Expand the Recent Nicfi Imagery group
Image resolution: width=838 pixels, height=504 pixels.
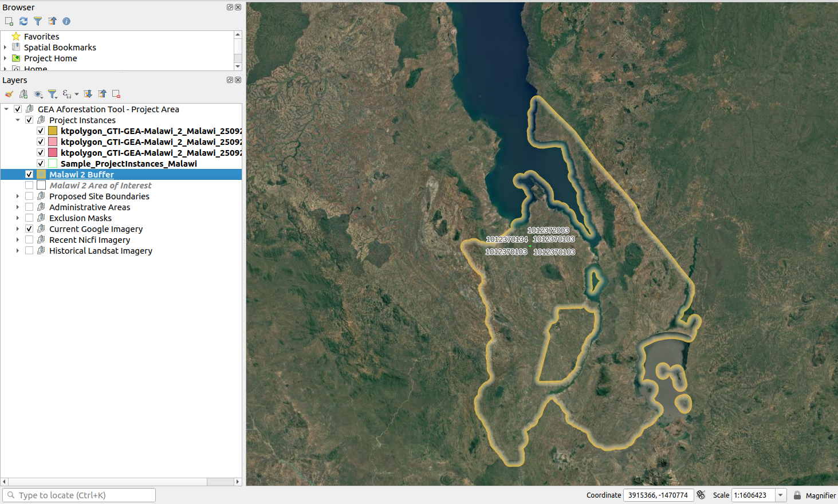click(x=18, y=240)
